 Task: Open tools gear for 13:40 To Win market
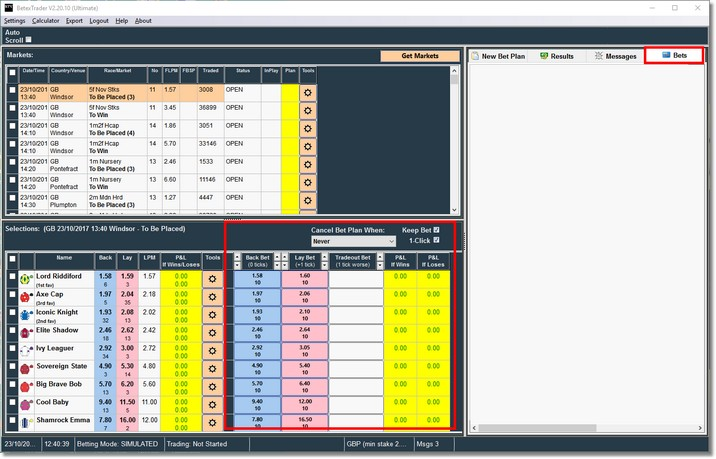(307, 110)
